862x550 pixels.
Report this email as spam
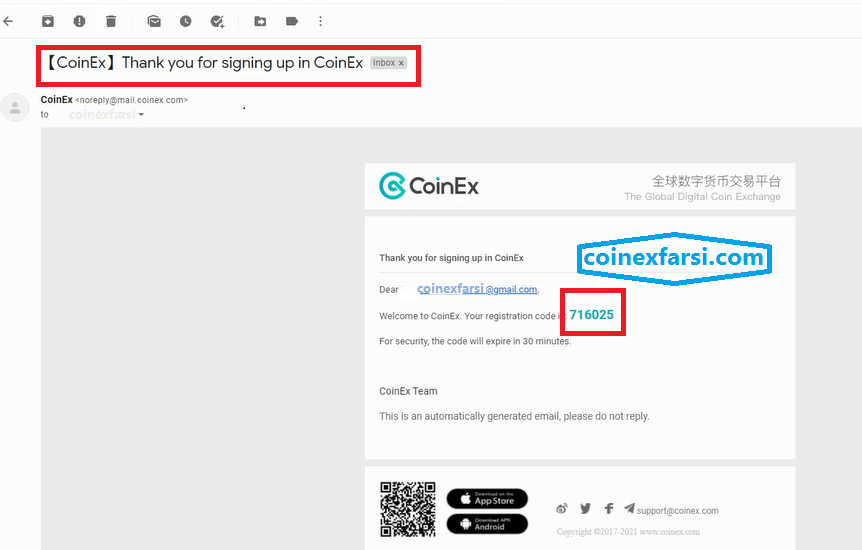tap(79, 21)
